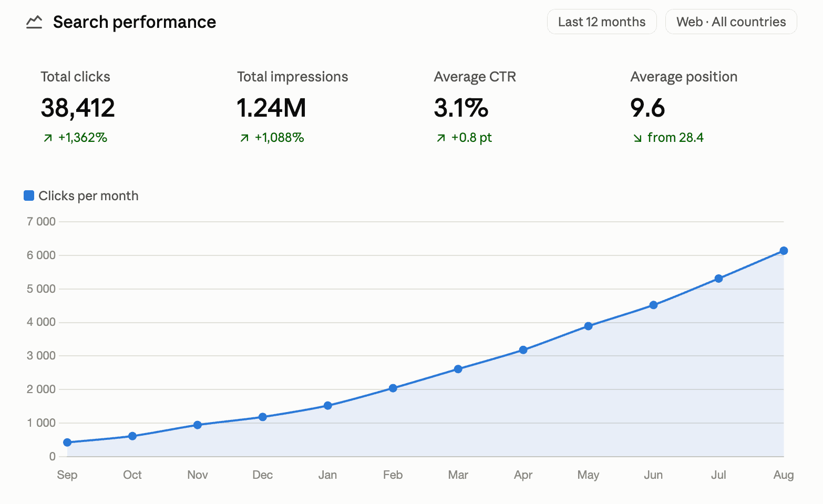Click the Total clicks label
The image size is (823, 504).
click(x=75, y=77)
